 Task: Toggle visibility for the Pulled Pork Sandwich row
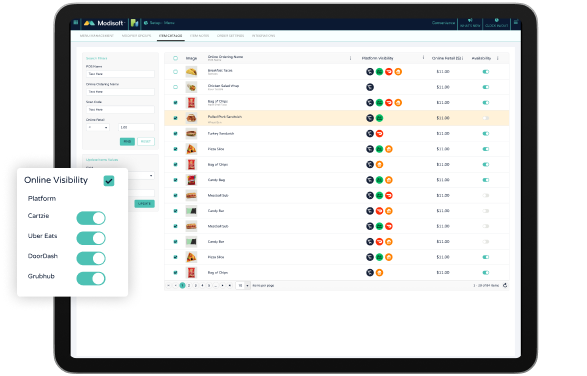coord(486,118)
